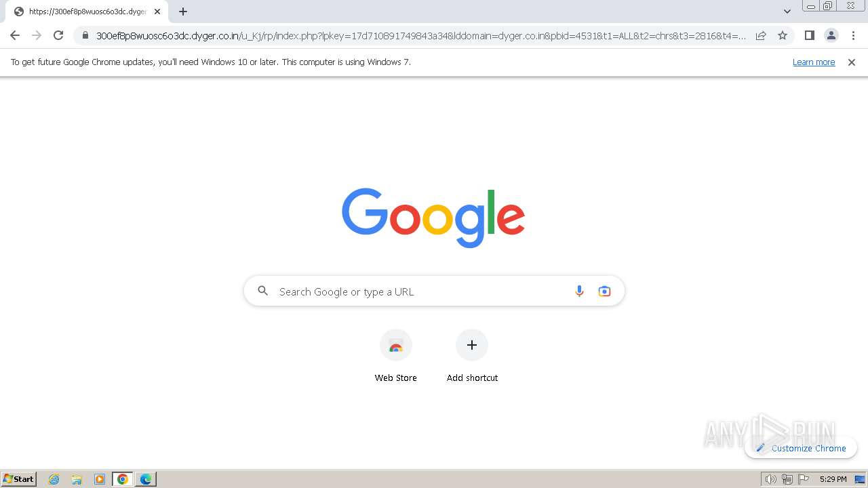Screen dimensions: 868x488
Task: Search by image with Lens icon
Action: pos(604,291)
